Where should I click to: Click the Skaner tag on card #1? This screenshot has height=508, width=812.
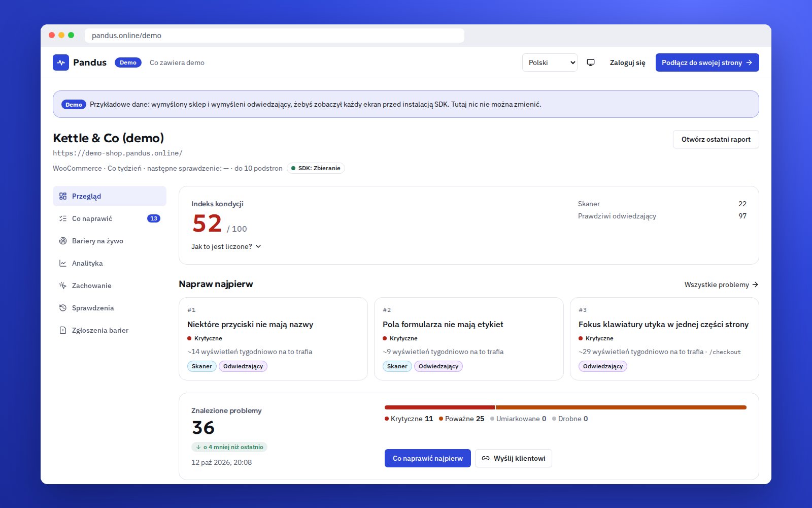pyautogui.click(x=202, y=366)
